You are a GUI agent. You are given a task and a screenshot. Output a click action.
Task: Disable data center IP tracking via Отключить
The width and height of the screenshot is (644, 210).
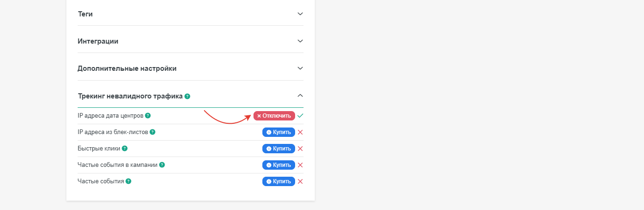click(x=274, y=116)
